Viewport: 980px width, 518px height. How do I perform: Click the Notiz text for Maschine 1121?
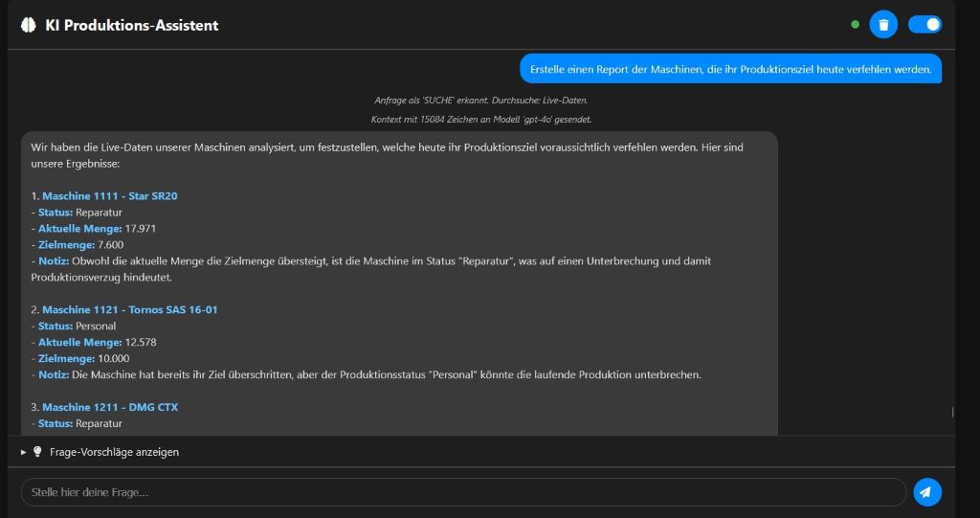(x=383, y=374)
